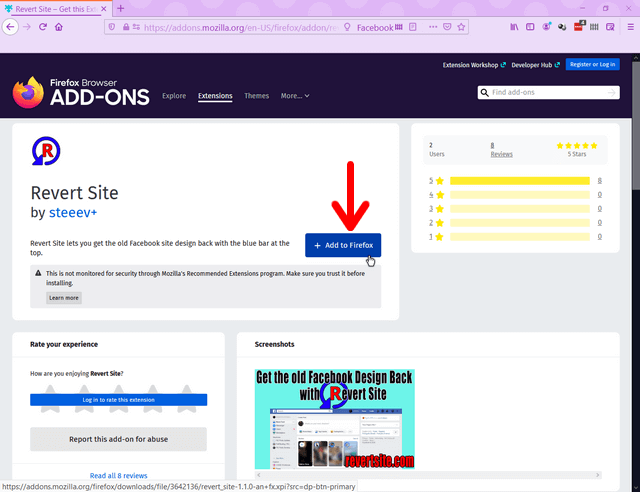Viewport: 640px width, 492px height.
Task: Open the containers fence toolbar icon
Action: [594, 27]
